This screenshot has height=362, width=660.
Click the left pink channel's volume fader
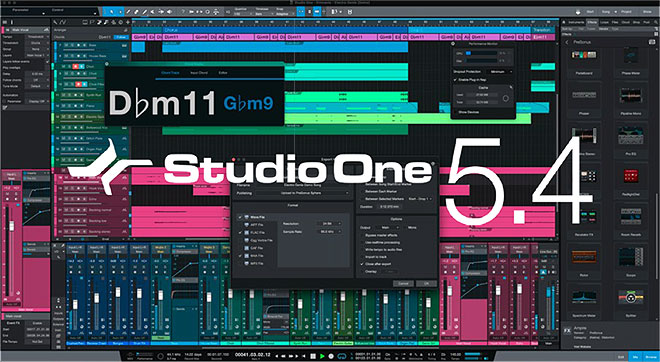(11, 226)
